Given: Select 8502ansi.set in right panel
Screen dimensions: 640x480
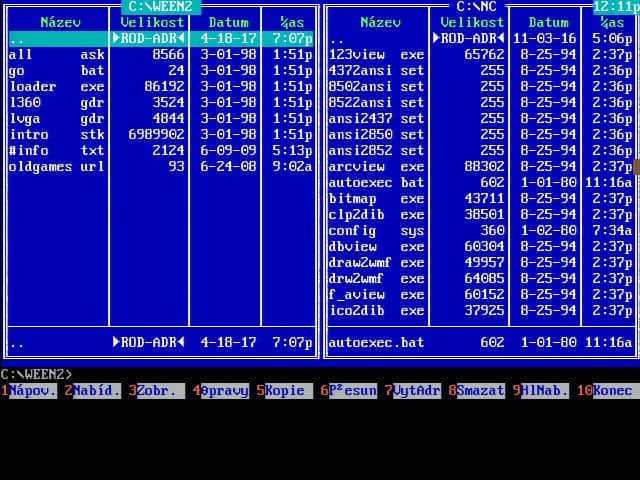Looking at the screenshot, I should point(480,87).
